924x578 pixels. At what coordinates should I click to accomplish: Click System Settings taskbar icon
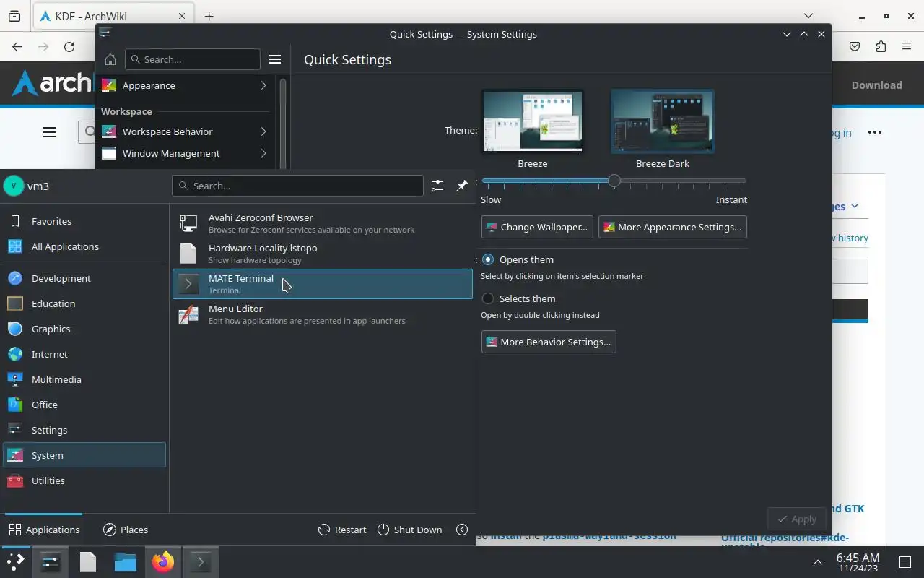(x=51, y=562)
